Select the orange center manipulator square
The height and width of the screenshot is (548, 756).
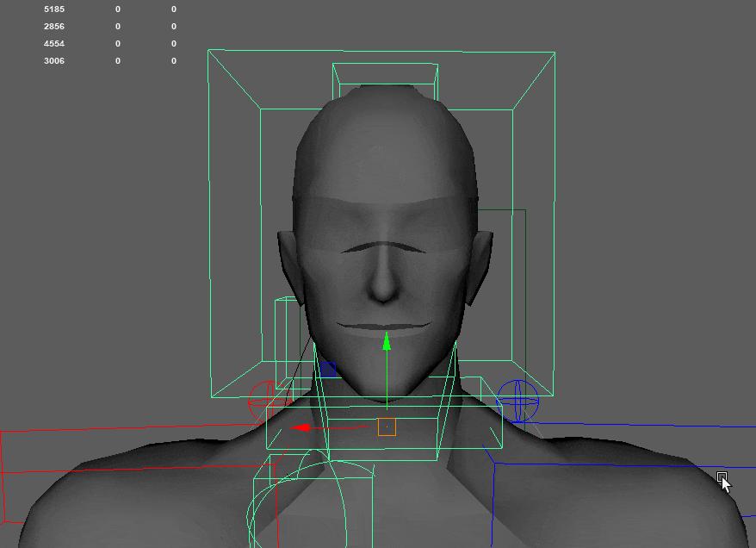tap(387, 427)
